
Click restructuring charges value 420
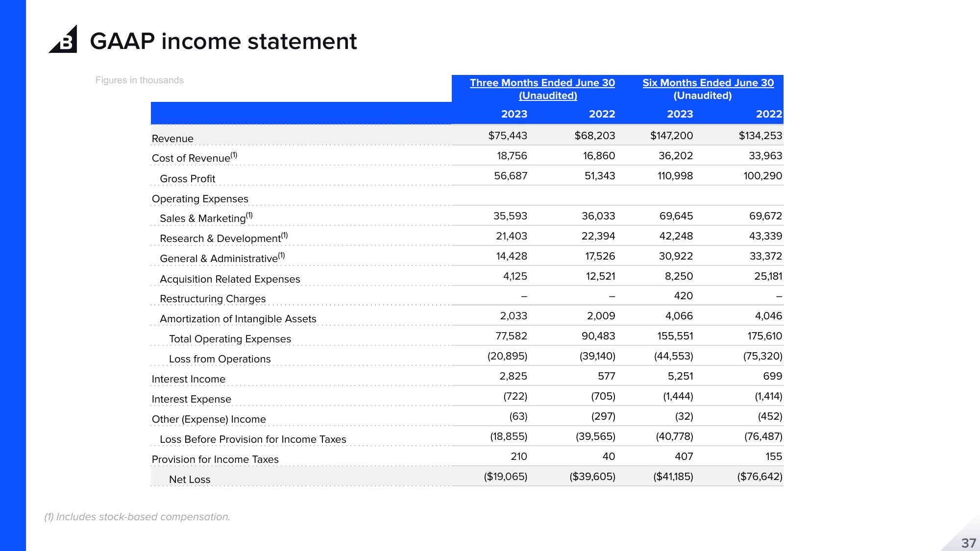click(684, 296)
